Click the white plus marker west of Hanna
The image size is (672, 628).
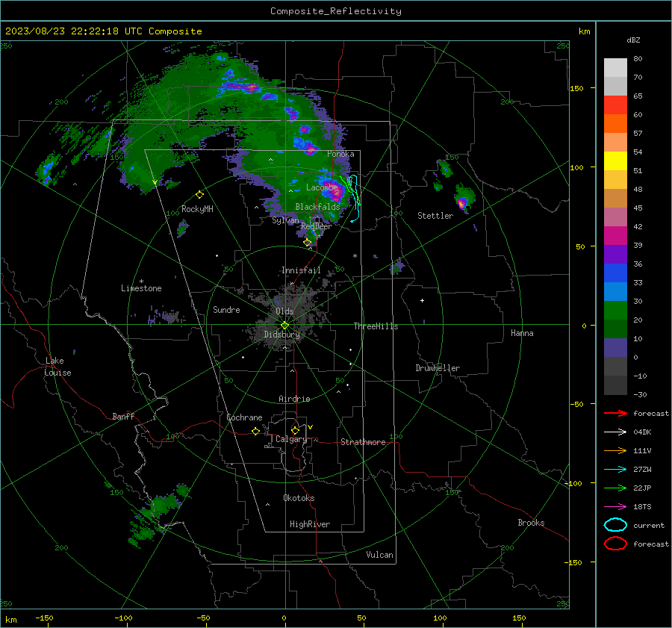pos(422,300)
